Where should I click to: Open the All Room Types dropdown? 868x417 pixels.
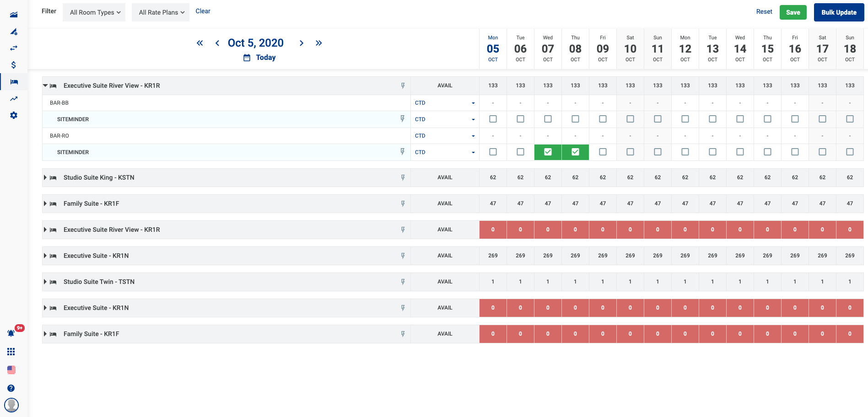[94, 12]
